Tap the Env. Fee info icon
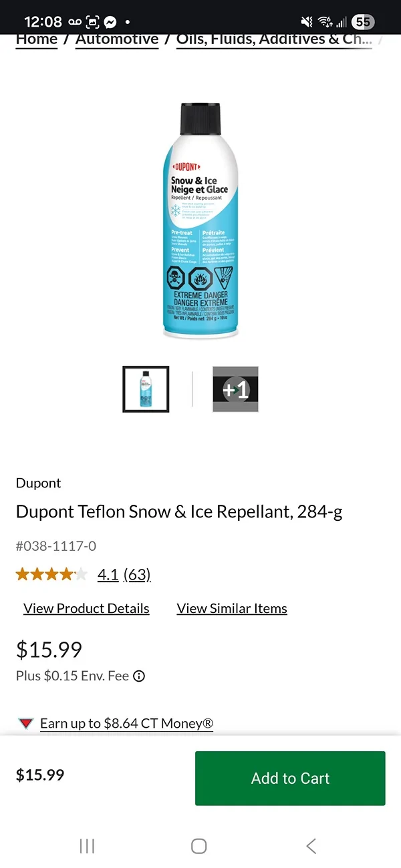The height and width of the screenshot is (868, 401). point(139,676)
